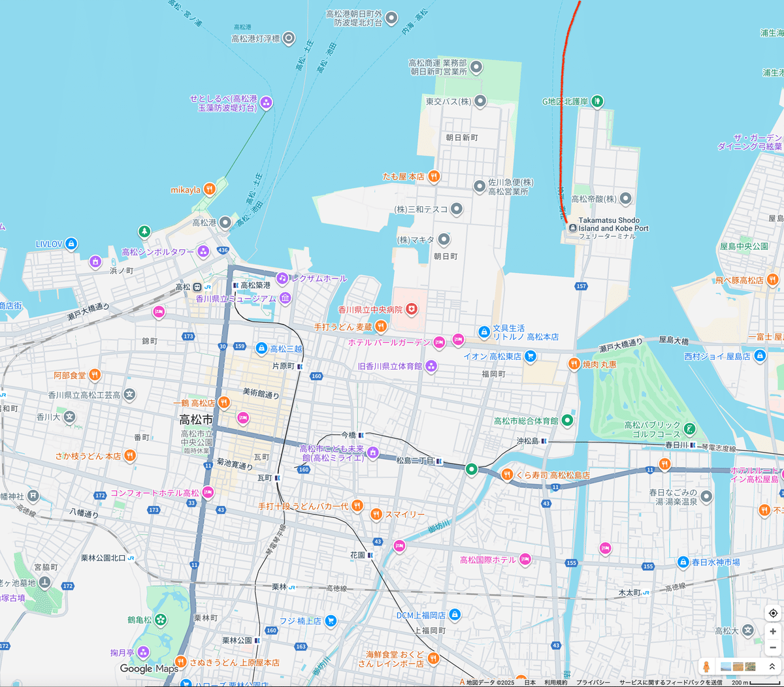Open the 高松国際ホテル lodging pin

525,560
